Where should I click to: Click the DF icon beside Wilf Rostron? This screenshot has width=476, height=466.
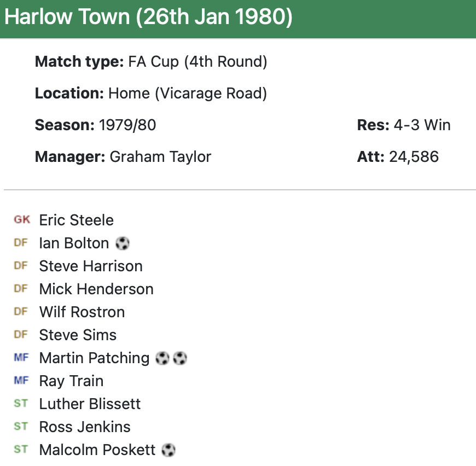[x=21, y=312]
